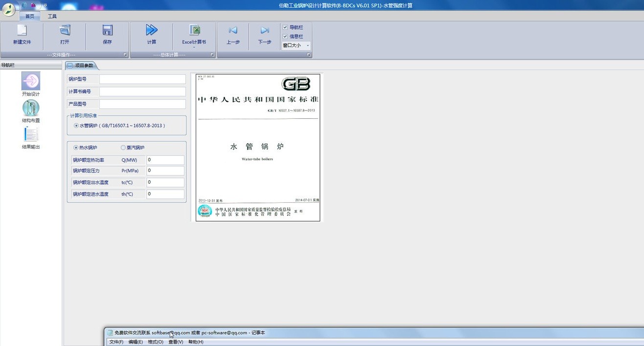Select the 蒸汽锅炉 radio button
This screenshot has width=644, height=346.
123,147
